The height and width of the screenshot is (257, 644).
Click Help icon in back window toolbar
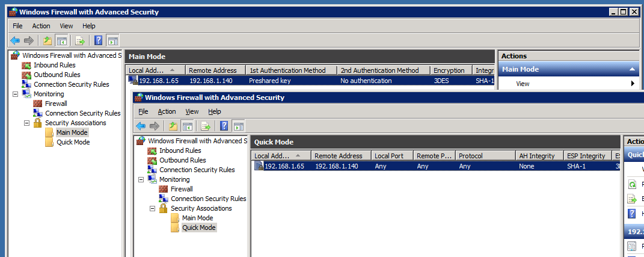(99, 40)
